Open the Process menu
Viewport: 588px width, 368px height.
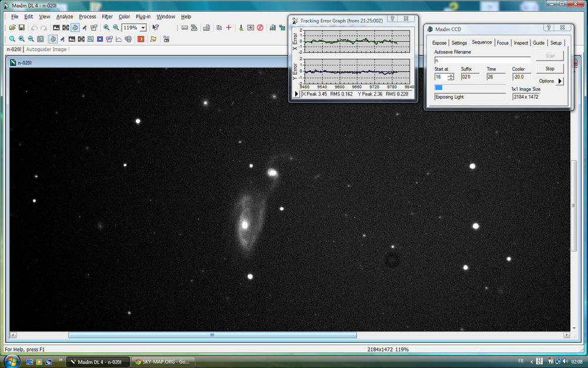88,16
